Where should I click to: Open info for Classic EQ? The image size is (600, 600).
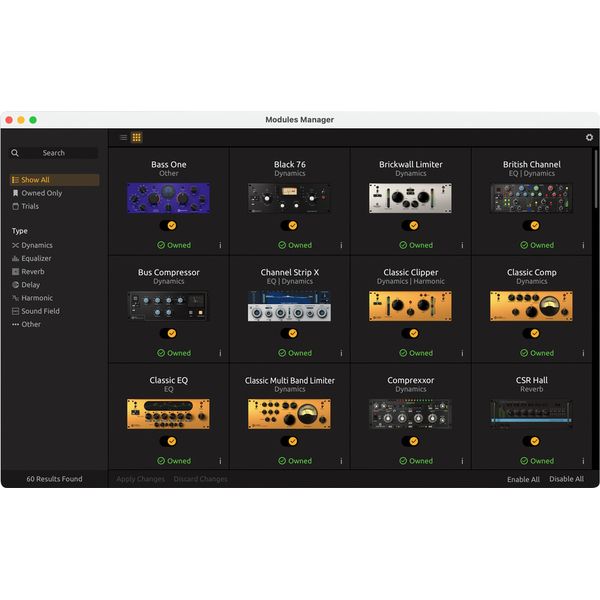(x=220, y=461)
